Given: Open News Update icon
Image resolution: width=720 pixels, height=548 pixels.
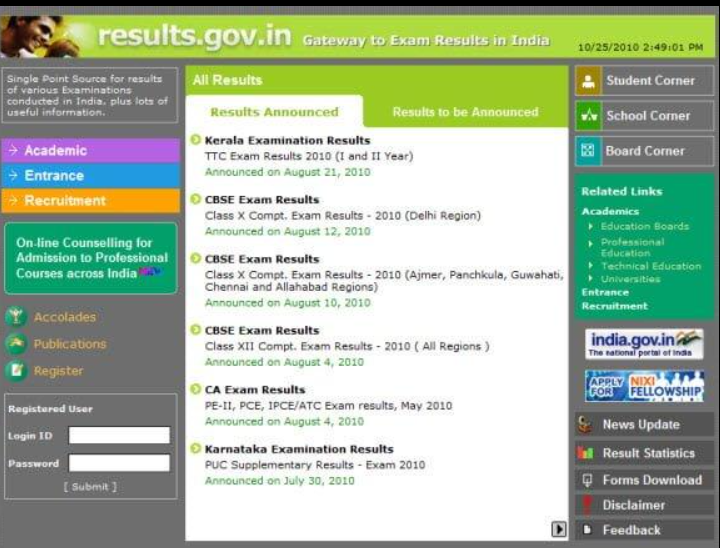Looking at the screenshot, I should 587,425.
